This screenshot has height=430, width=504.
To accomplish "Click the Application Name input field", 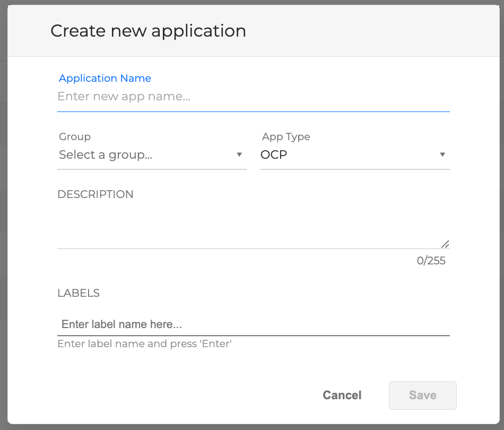I will click(253, 97).
